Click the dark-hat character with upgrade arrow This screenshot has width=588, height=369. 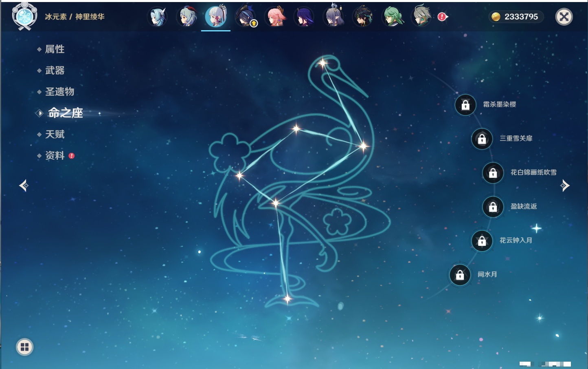pyautogui.click(x=246, y=17)
